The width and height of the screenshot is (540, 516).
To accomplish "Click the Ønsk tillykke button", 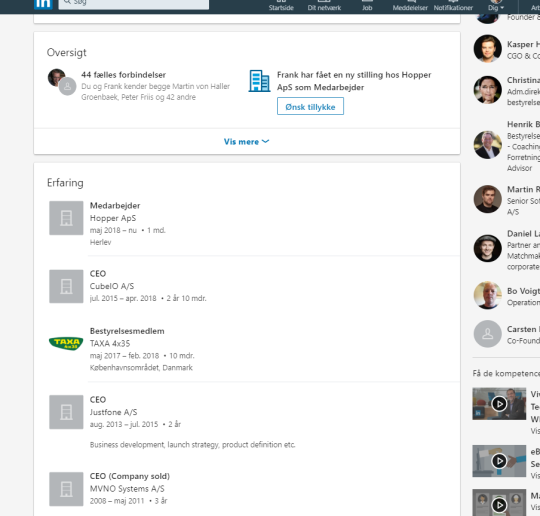I will point(310,106).
